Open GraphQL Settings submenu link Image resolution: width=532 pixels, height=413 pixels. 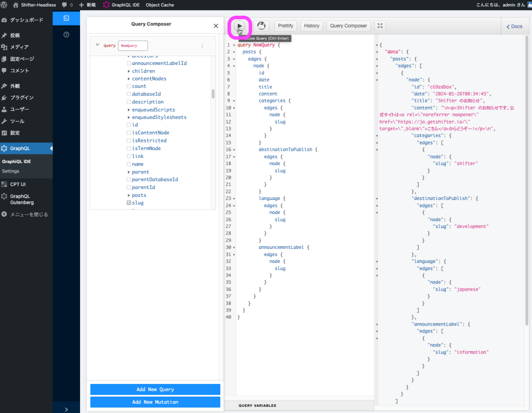tap(10, 171)
